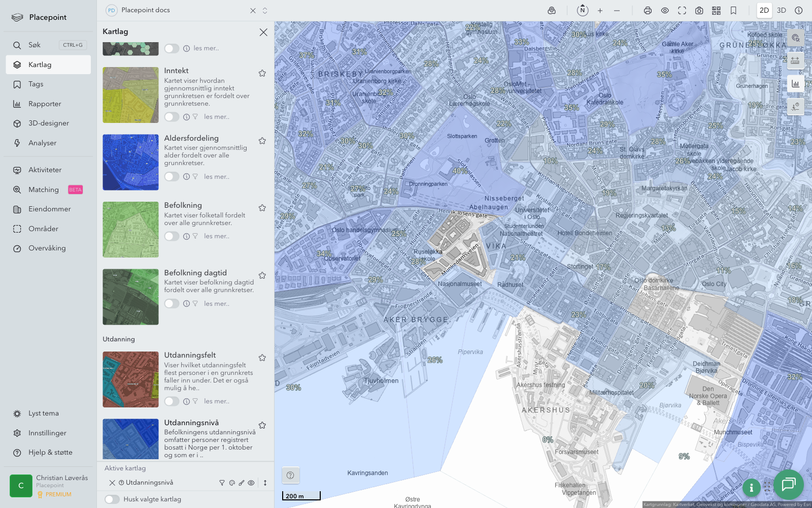
Task: Select the Utdanningsfelt layer thumbnail
Action: (130, 379)
